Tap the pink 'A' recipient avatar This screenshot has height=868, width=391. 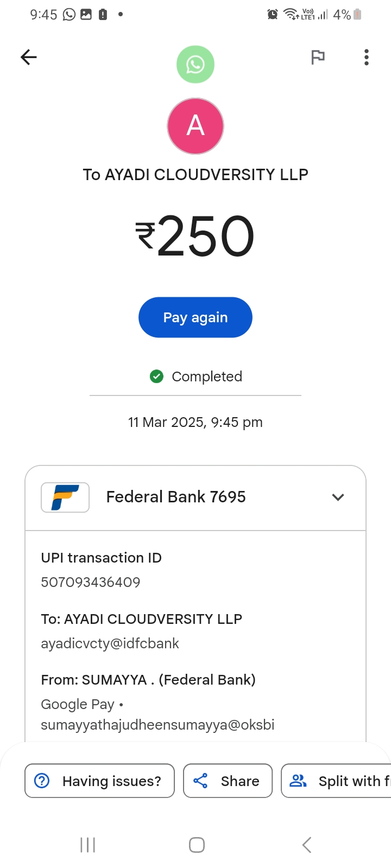click(x=195, y=126)
